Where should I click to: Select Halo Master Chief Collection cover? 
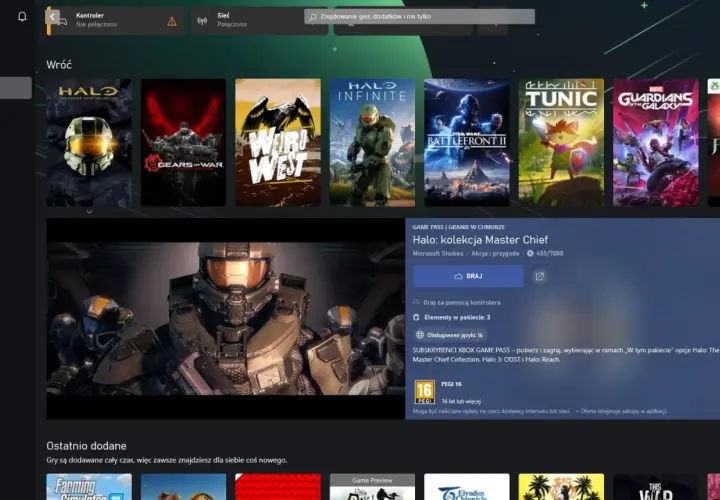click(89, 142)
